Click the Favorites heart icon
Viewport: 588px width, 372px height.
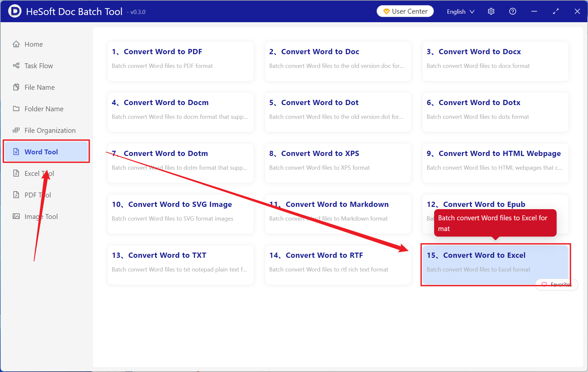pyautogui.click(x=544, y=284)
